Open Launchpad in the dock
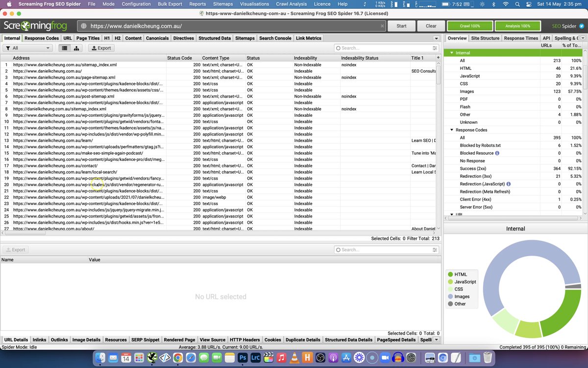The width and height of the screenshot is (588, 368). coord(139,358)
